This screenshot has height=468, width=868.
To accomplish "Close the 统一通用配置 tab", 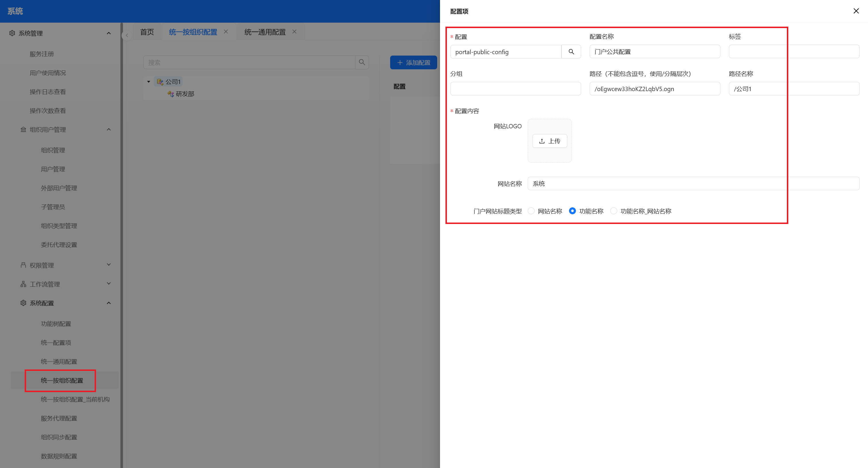I will [294, 32].
